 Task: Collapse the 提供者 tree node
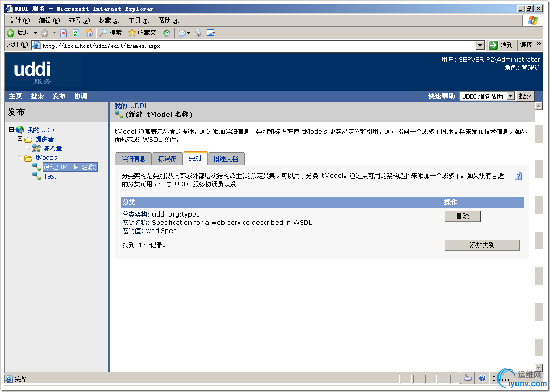(x=20, y=139)
